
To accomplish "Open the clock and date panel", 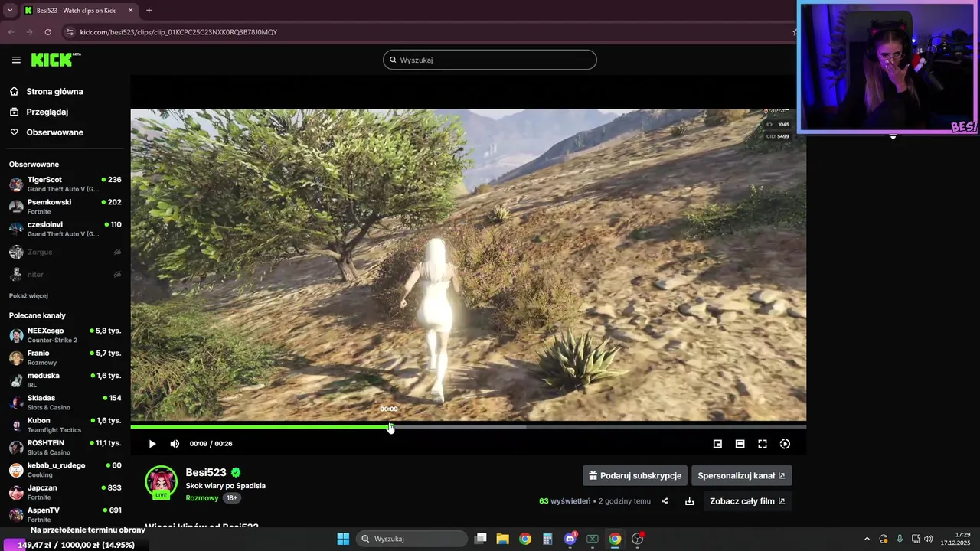I will click(x=955, y=539).
